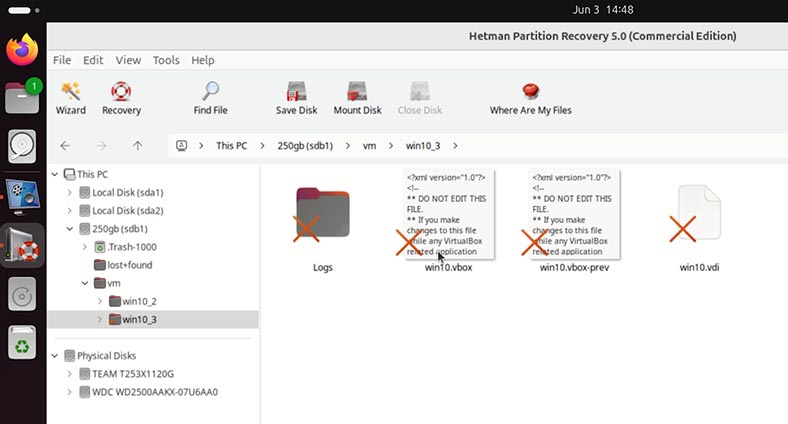The width and height of the screenshot is (788, 424).
Task: Select the win10.vbox file
Action: point(448,222)
